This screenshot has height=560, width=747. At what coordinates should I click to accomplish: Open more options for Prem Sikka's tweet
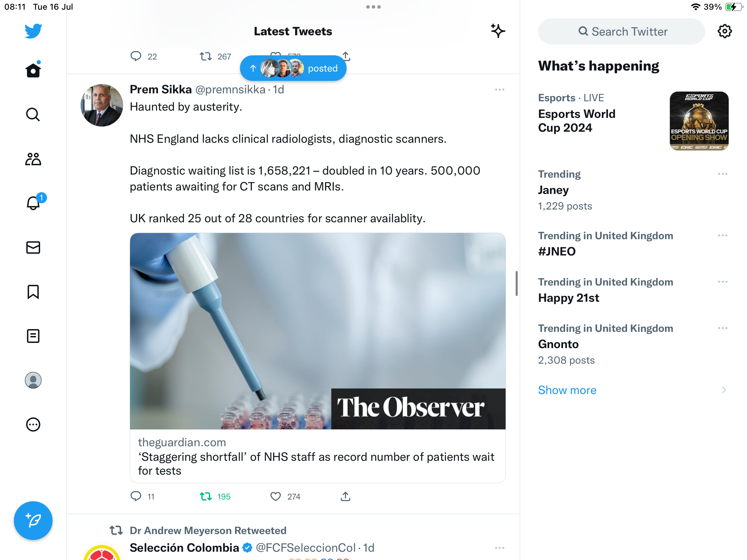(499, 90)
